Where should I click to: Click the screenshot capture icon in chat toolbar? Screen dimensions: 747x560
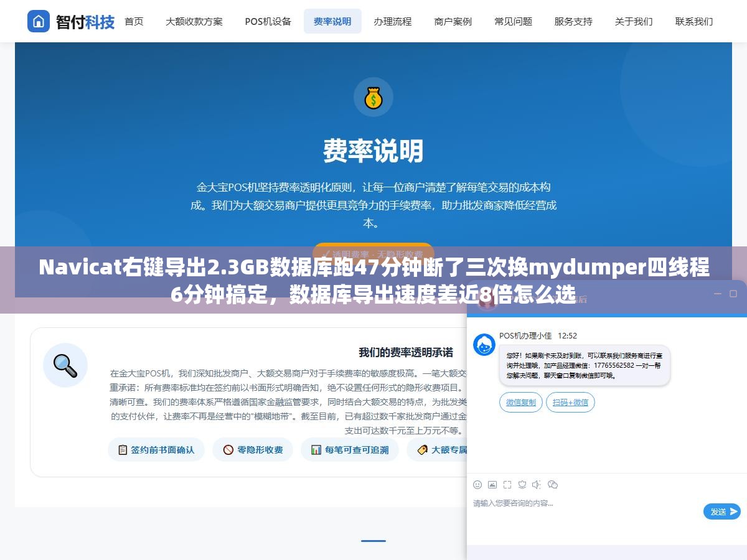point(507,485)
